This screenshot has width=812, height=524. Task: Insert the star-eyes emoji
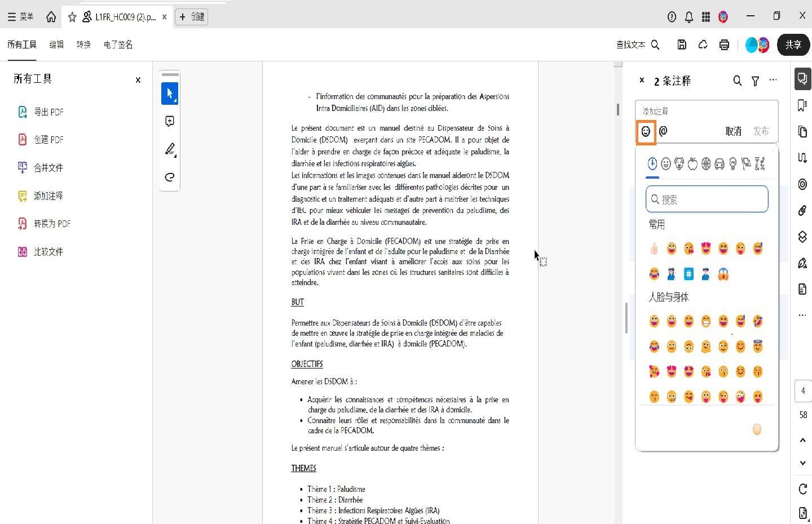pyautogui.click(x=689, y=371)
